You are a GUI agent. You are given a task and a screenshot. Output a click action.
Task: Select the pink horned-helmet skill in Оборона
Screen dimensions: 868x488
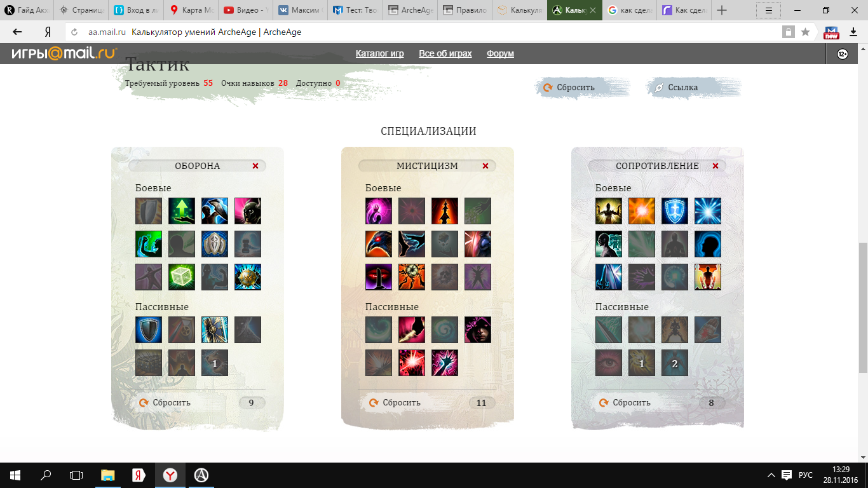[x=248, y=211]
